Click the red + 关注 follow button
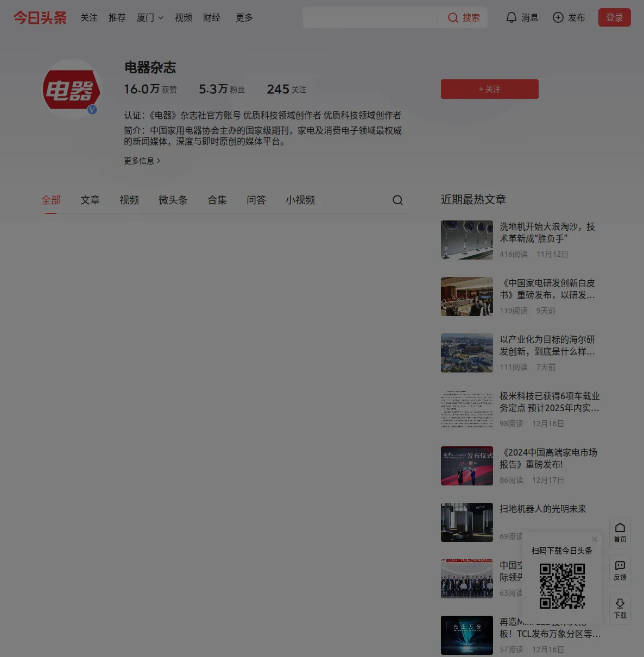This screenshot has height=657, width=644. pyautogui.click(x=490, y=89)
